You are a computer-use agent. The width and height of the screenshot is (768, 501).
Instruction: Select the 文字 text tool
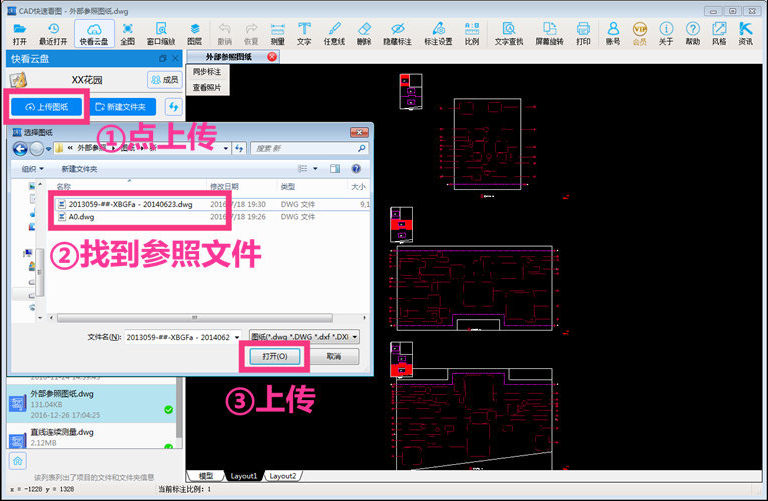304,34
